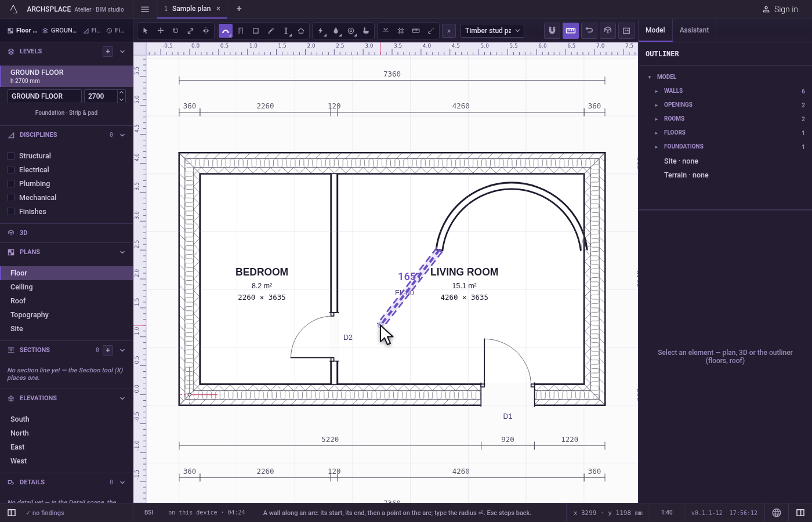Switch to the Assistant tab
Image resolution: width=812 pixels, height=522 pixels.
click(694, 30)
